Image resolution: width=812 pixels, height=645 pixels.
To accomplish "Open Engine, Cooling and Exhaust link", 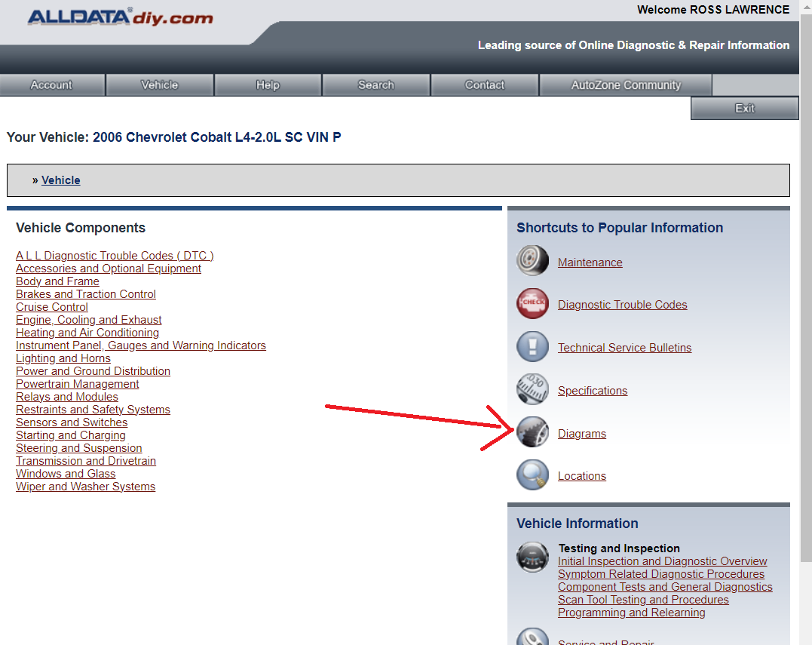I will point(88,320).
